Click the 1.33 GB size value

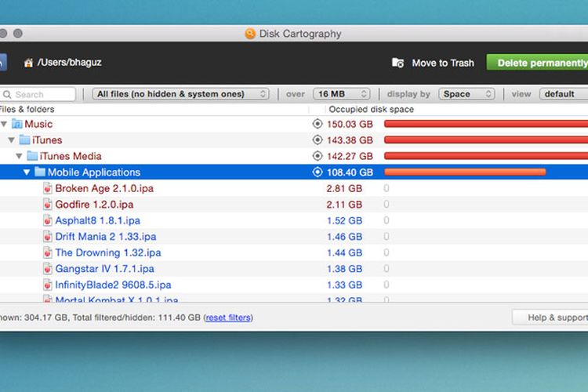tap(344, 285)
